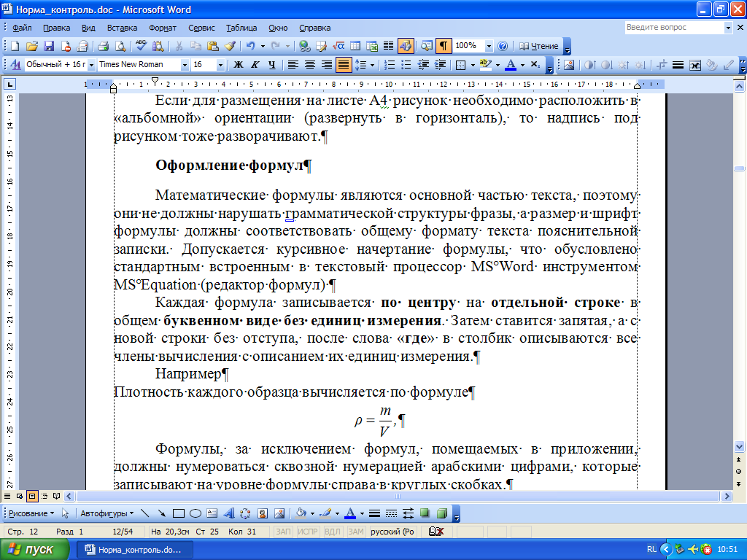Insert picture from Picture toolbar
The width and height of the screenshot is (747, 560).
(x=569, y=65)
